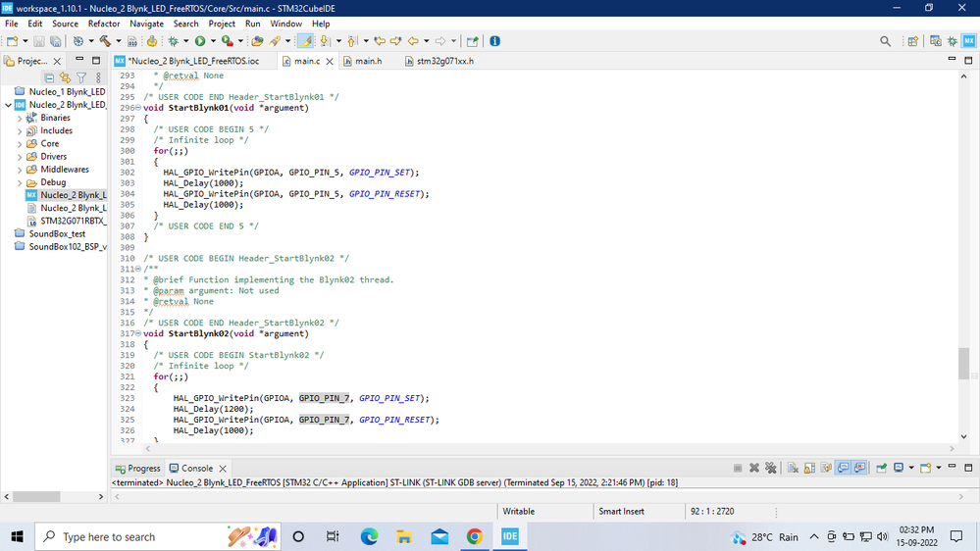Image resolution: width=980 pixels, height=551 pixels.
Task: Open File Explorer from the taskbar
Action: [x=404, y=536]
